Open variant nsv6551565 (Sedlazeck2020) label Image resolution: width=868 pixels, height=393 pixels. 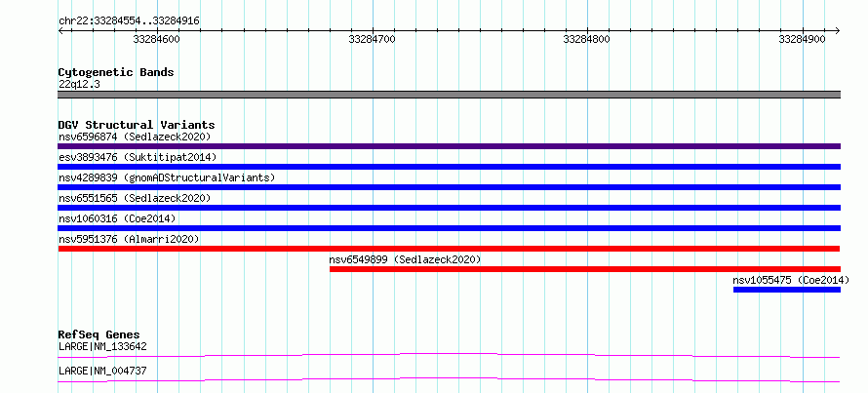135,198
